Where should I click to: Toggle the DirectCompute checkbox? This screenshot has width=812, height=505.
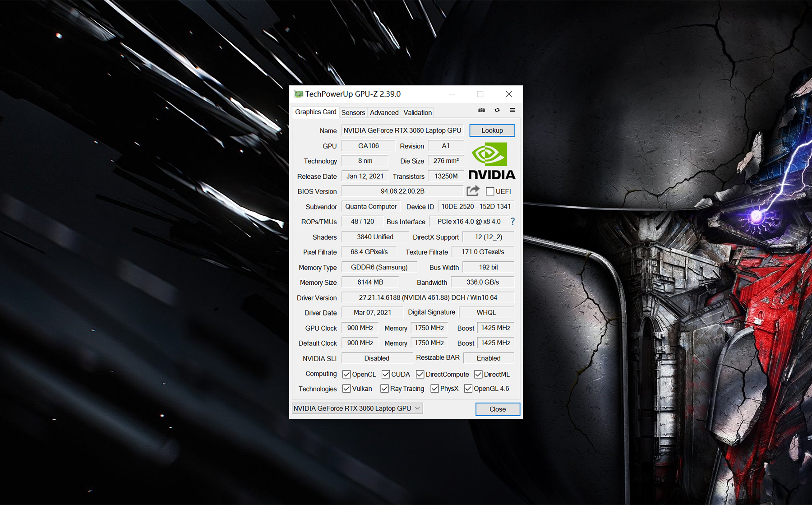click(x=420, y=374)
